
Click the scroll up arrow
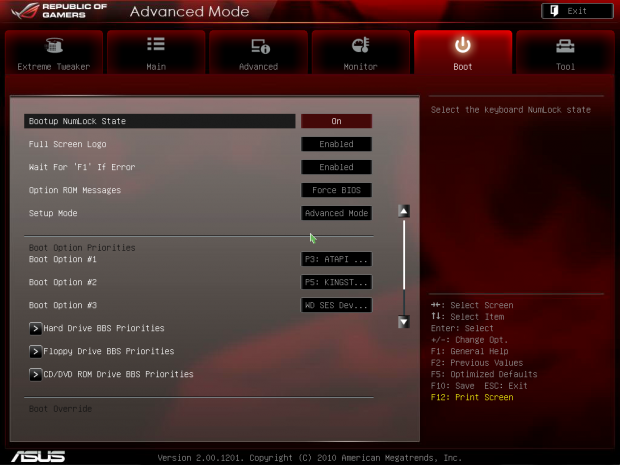coord(403,211)
